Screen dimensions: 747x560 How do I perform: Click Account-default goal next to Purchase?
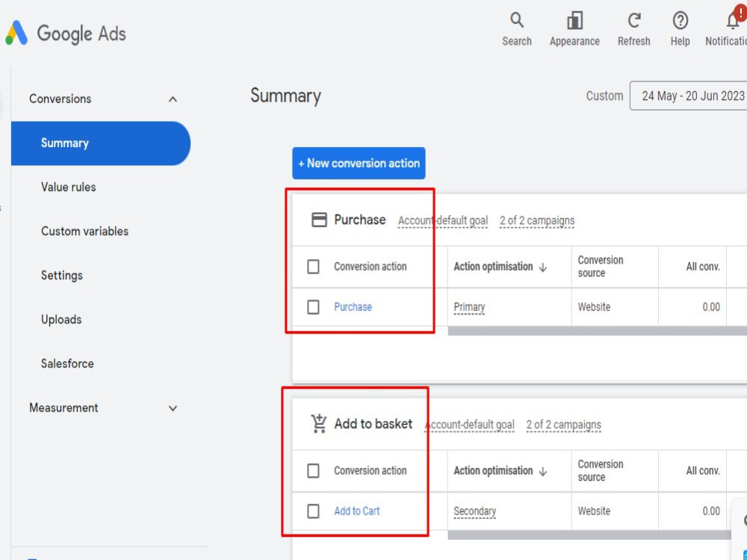tap(443, 221)
